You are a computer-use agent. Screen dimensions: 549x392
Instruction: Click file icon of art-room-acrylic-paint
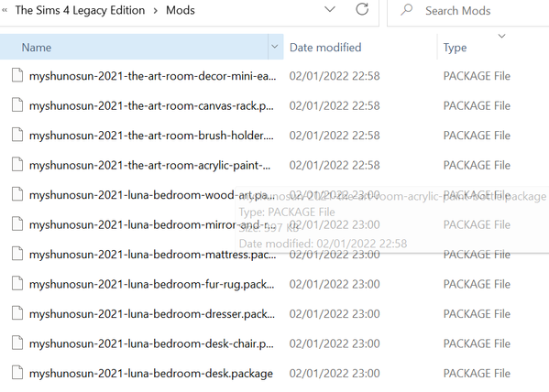17,164
